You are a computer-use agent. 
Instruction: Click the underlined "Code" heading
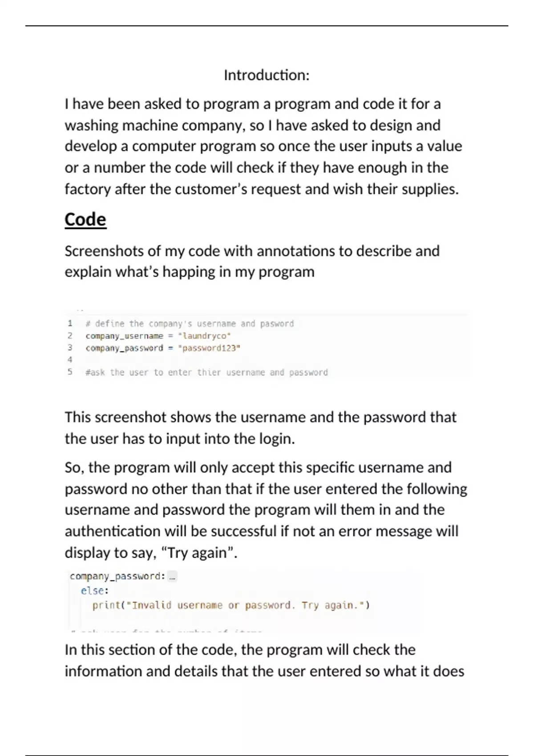pyautogui.click(x=85, y=220)
